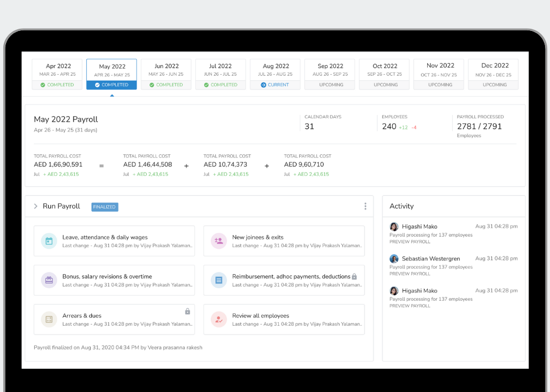This screenshot has height=392, width=550.
Task: Click the AED 10,74,373 cost figure
Action: pos(226,164)
